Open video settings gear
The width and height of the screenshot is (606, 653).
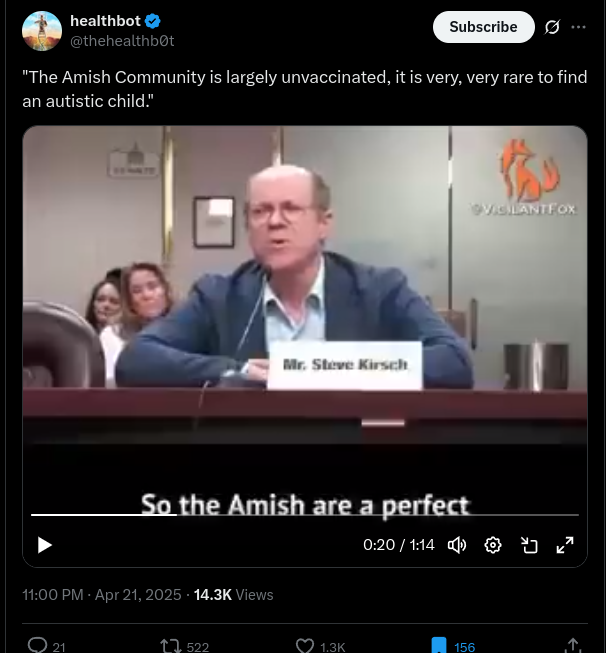tap(493, 545)
